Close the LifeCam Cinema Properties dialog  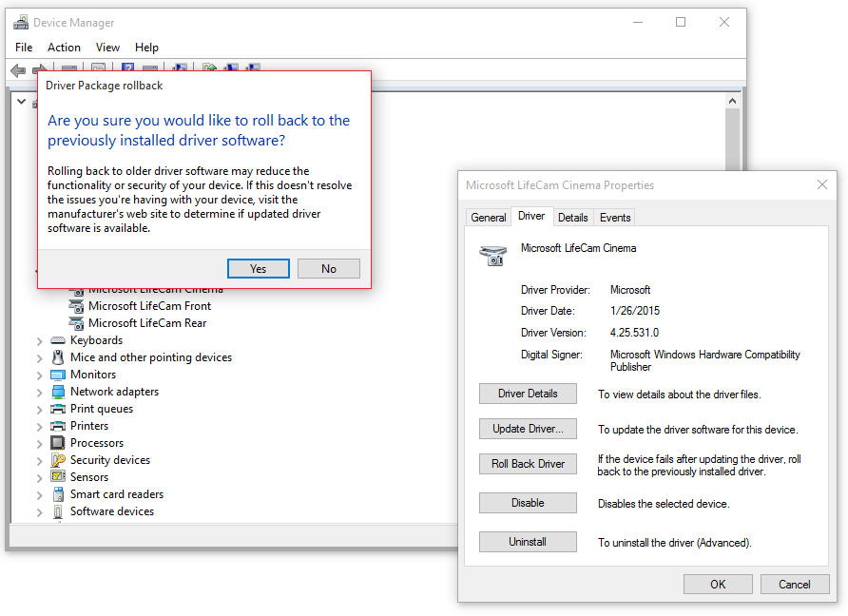(x=822, y=185)
